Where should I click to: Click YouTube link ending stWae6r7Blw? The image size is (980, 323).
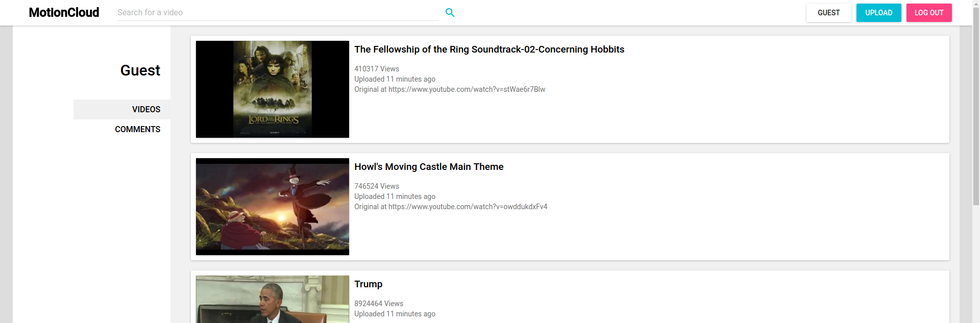coord(467,89)
